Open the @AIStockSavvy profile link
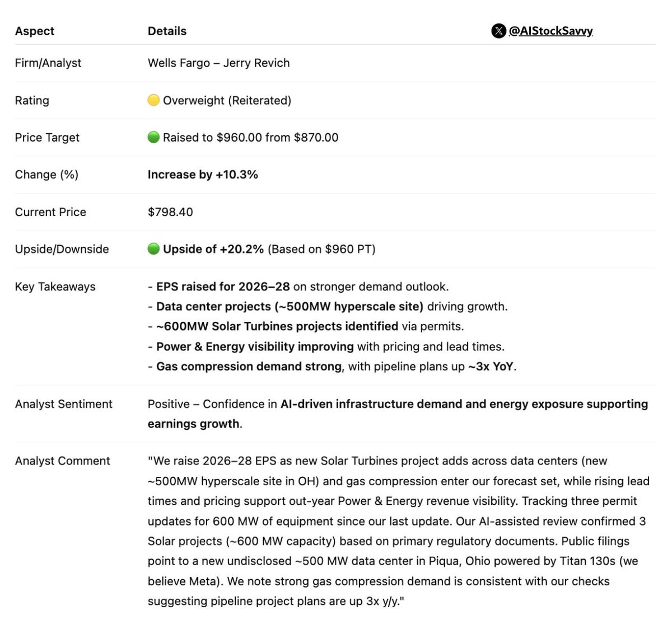Image resolution: width=672 pixels, height=629 pixels. click(550, 31)
